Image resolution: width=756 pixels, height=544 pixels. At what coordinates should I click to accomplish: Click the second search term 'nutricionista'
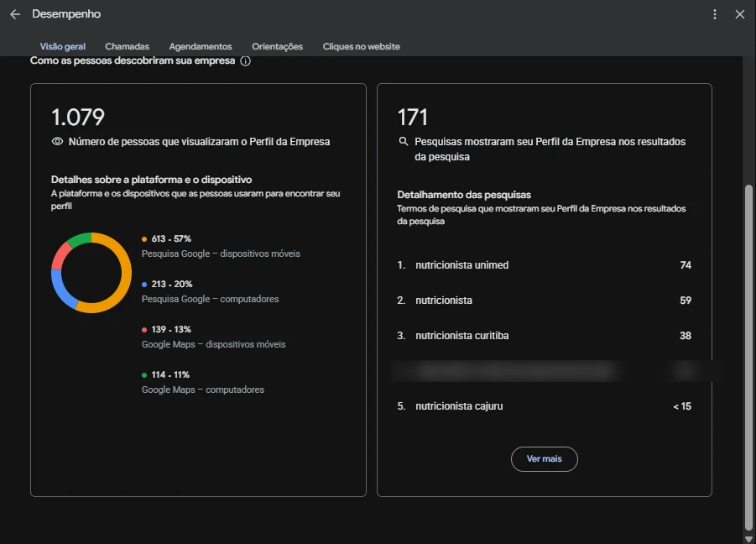point(444,301)
